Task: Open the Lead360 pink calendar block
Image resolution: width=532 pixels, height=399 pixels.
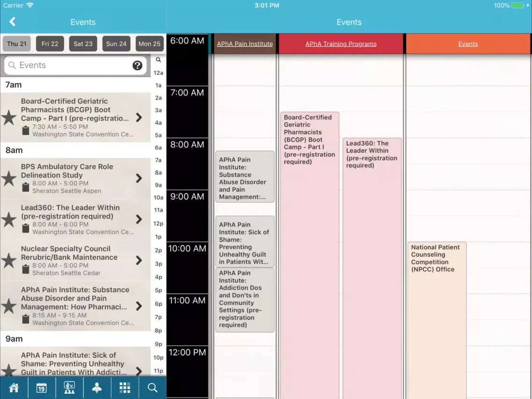Action: click(372, 268)
